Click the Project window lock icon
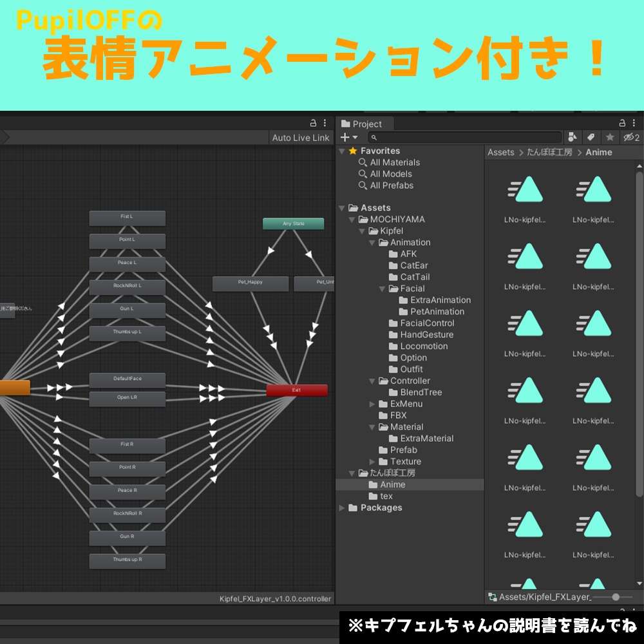Viewport: 644px width, 644px height. [622, 123]
